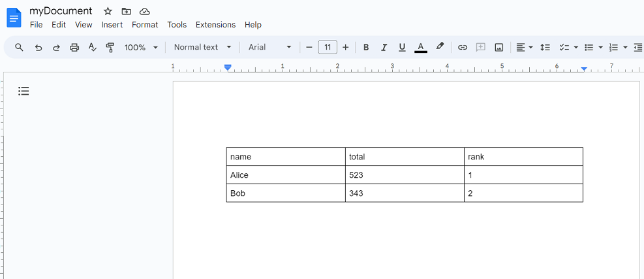Toggle bold formatting
Screen dimensions: 644x279
[366, 47]
